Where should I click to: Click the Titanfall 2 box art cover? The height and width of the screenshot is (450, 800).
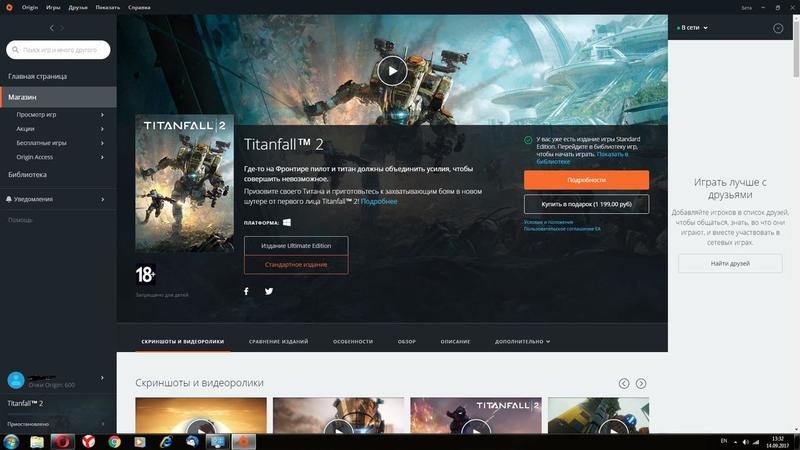tap(185, 183)
